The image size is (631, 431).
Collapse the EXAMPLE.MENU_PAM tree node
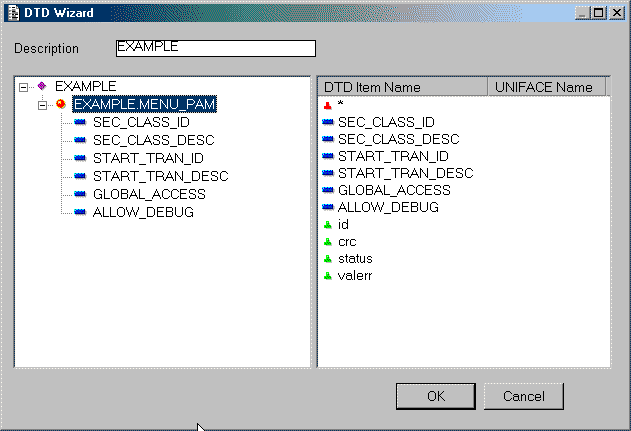coord(43,104)
